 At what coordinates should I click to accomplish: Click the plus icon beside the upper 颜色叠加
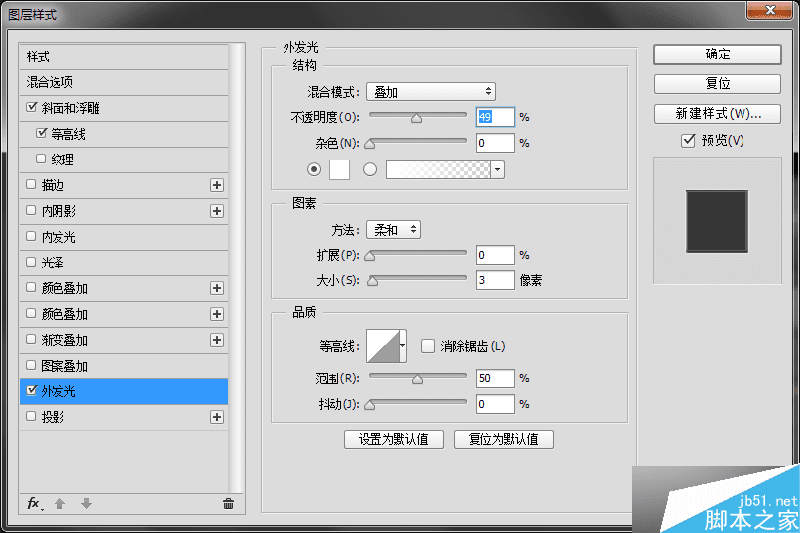(x=217, y=288)
